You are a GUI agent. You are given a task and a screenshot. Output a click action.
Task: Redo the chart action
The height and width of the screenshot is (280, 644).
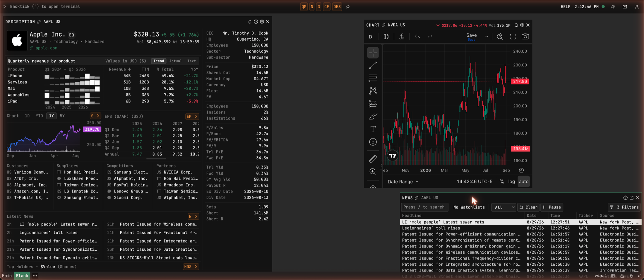430,37
